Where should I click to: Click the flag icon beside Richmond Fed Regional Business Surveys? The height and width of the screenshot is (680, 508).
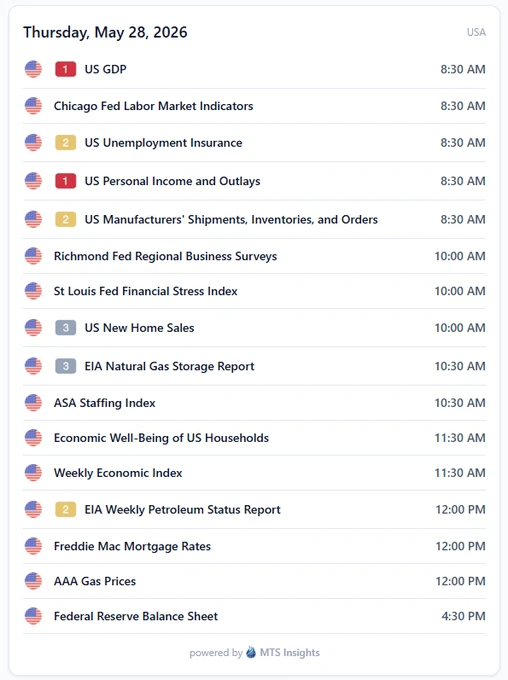tap(33, 256)
